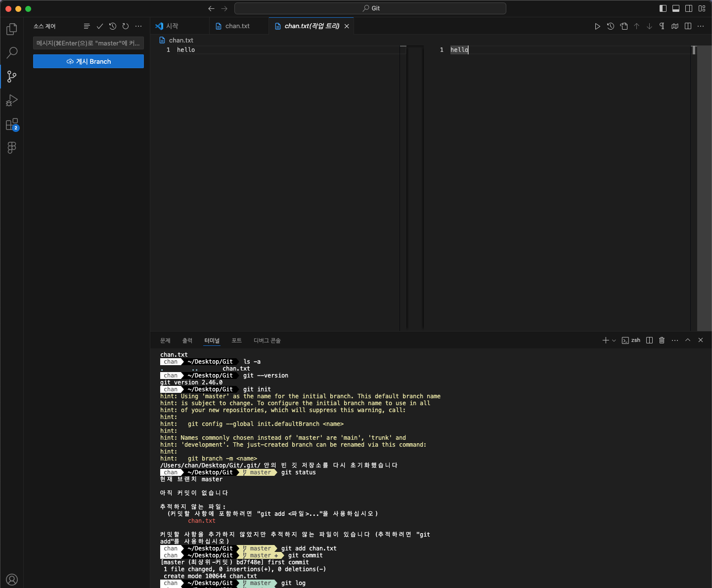
Task: Open the 디버그 콘솔 panel tab
Action: [x=267, y=340]
